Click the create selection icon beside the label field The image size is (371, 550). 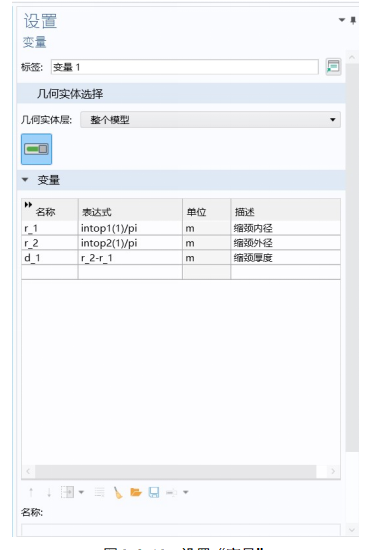click(x=333, y=67)
